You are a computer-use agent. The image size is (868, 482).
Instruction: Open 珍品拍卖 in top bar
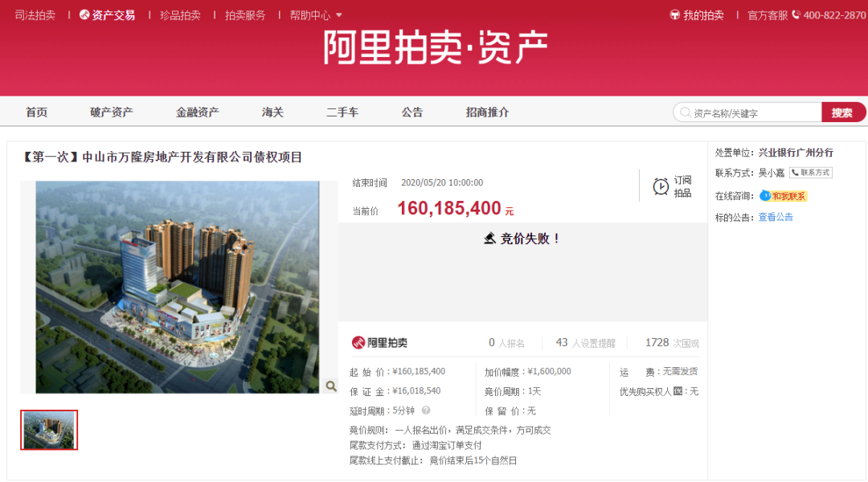(x=180, y=15)
